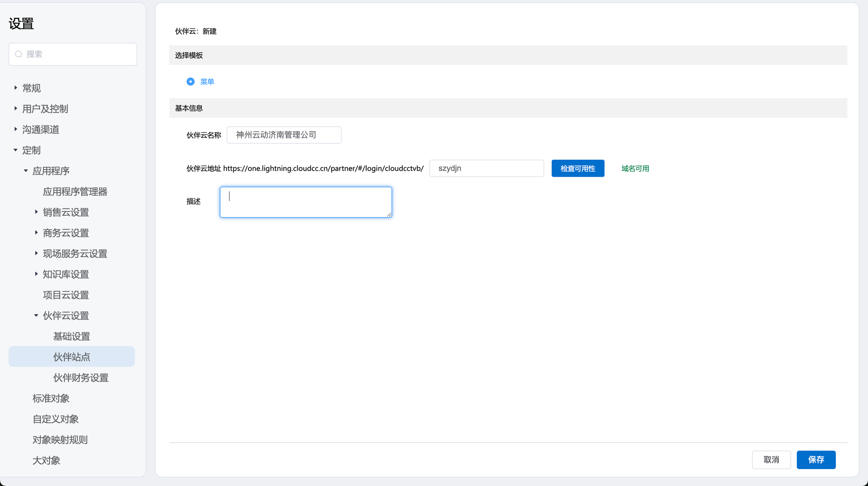The height and width of the screenshot is (486, 868).
Task: Click the search magnifier icon
Action: click(x=19, y=54)
